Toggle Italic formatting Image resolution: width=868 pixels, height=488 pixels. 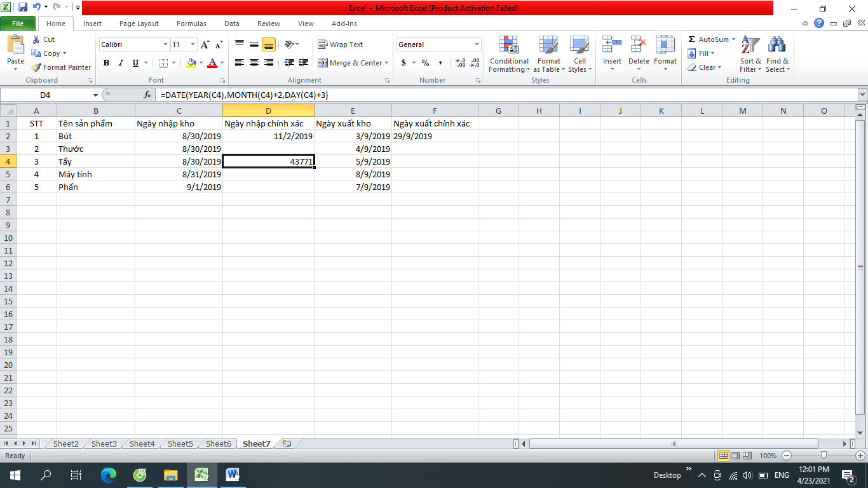121,63
